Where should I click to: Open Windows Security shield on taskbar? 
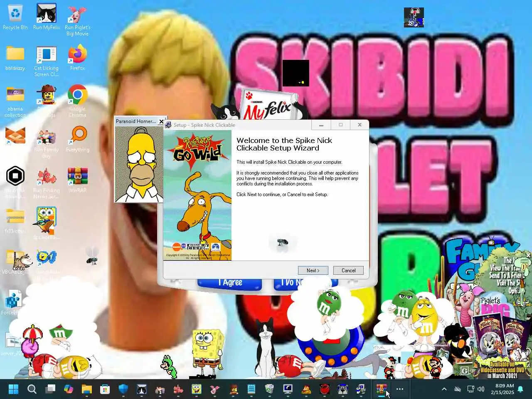tap(123, 389)
